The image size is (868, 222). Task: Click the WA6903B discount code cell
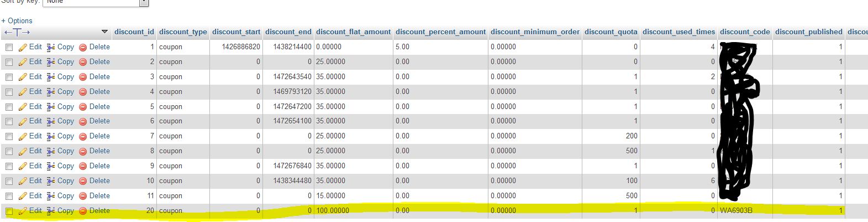click(736, 211)
